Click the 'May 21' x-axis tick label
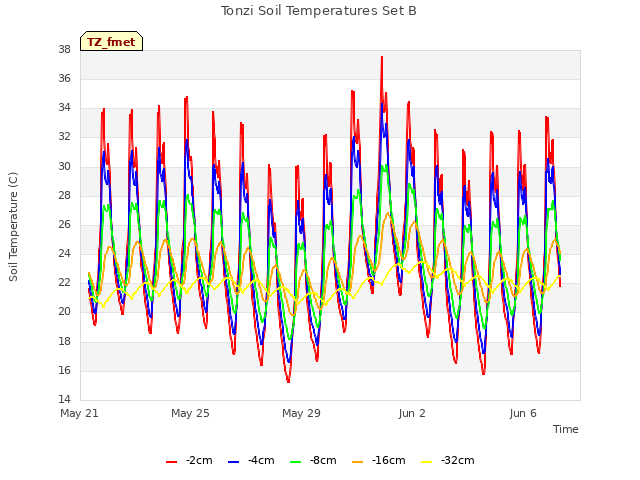640x480 pixels. (80, 413)
